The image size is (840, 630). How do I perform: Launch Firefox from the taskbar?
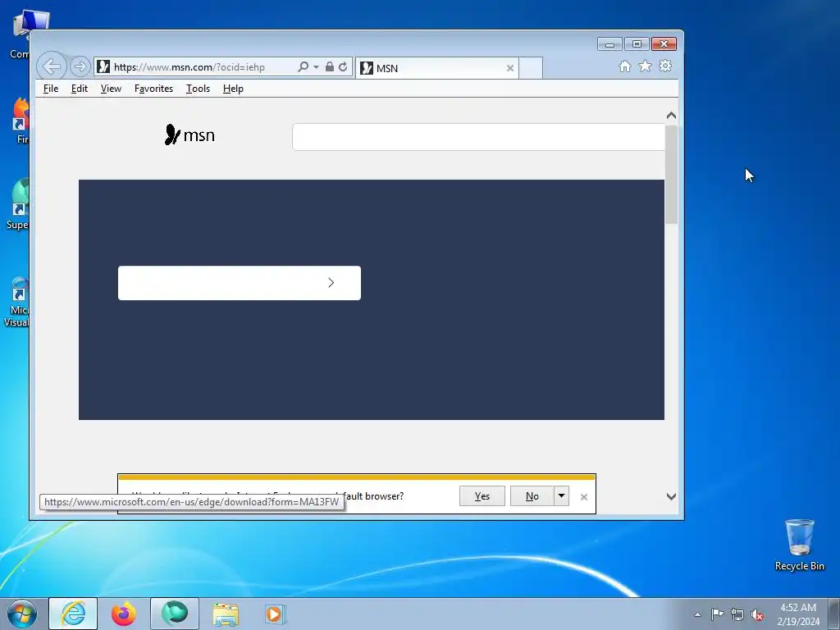click(124, 614)
